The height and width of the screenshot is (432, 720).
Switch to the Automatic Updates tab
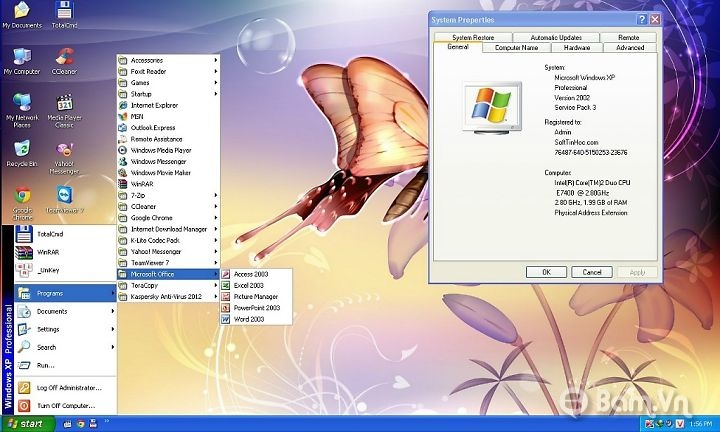pos(556,37)
